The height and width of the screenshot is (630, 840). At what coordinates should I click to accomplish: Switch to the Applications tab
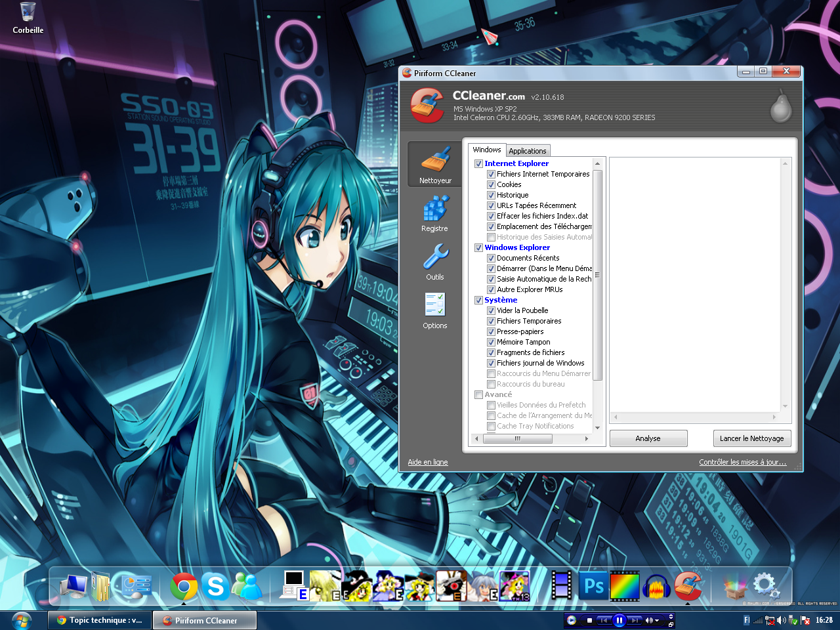point(528,151)
